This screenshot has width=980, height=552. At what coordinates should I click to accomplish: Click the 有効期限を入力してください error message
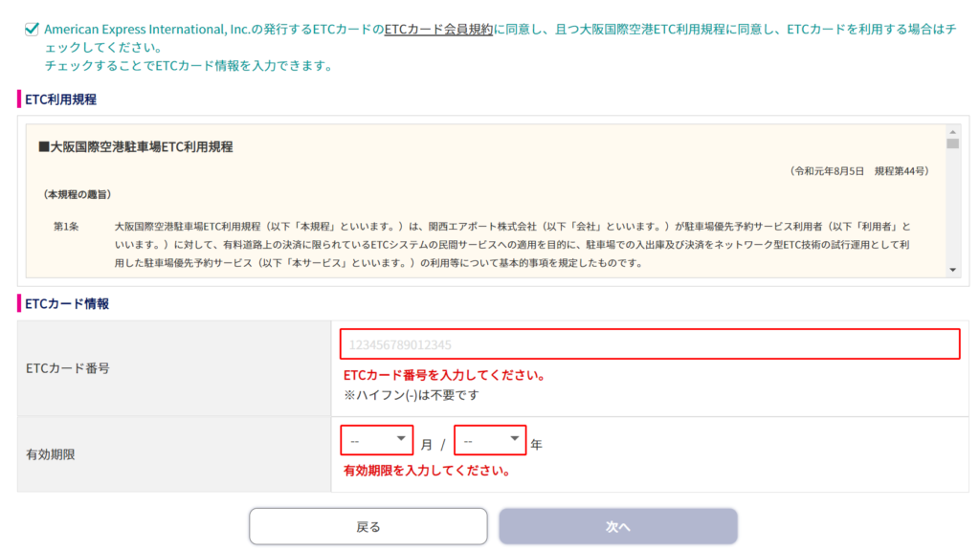coord(426,471)
